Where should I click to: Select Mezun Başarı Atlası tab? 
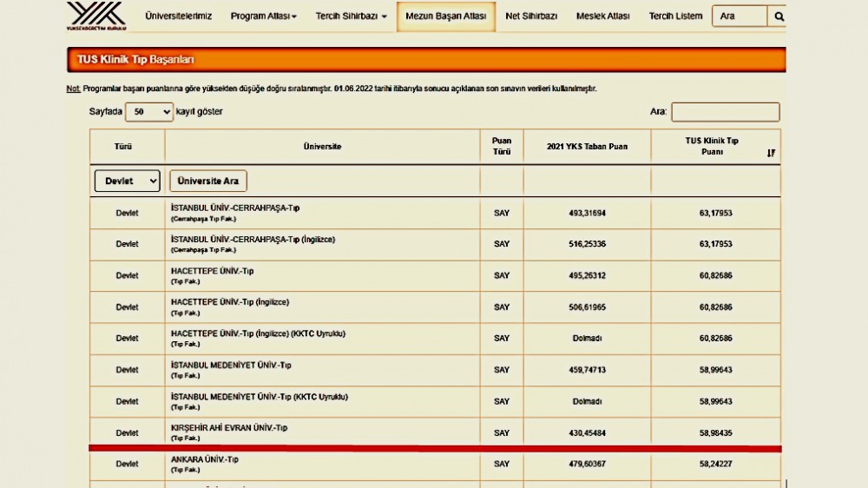click(445, 16)
